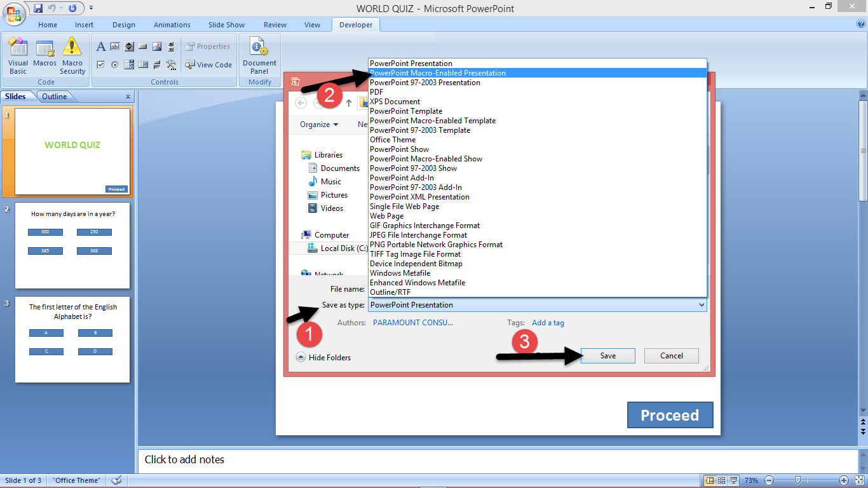Click the Save icon in Quick Access Toolbar
This screenshot has height=488, width=868.
click(38, 8)
